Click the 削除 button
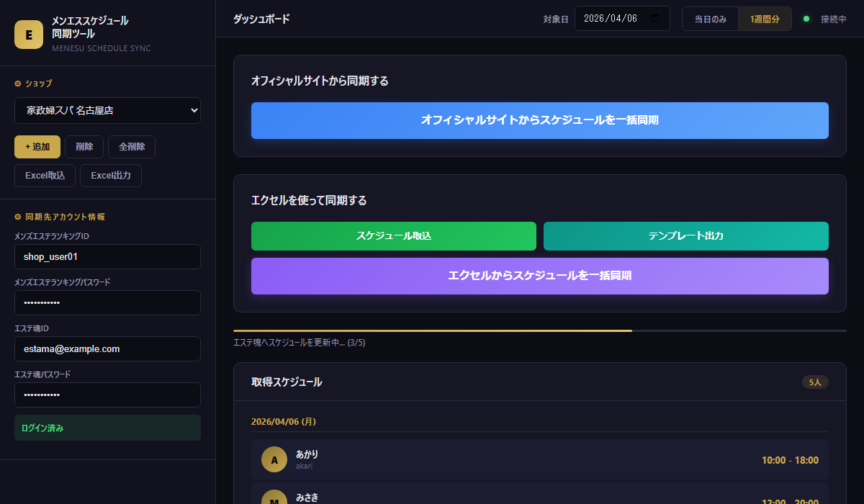Viewport: 864px width, 504px height. tap(84, 147)
